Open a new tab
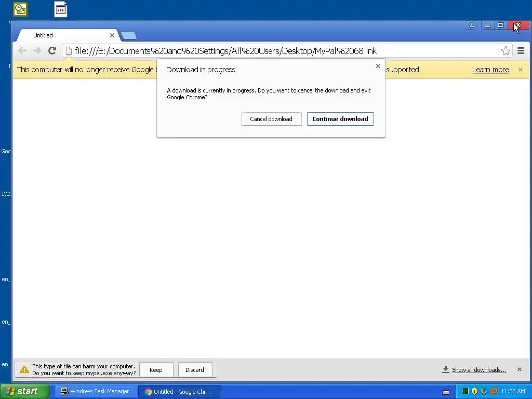Viewport: 532px width, 399px height. click(129, 35)
